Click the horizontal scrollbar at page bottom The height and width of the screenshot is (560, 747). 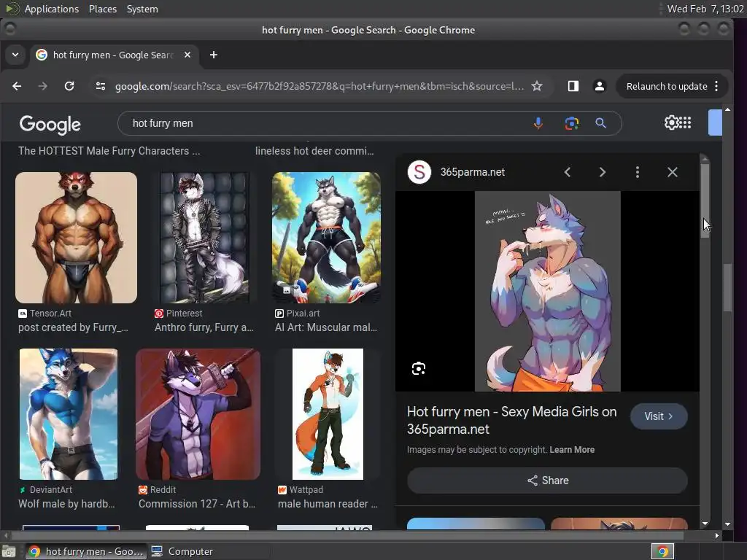pyautogui.click(x=348, y=535)
